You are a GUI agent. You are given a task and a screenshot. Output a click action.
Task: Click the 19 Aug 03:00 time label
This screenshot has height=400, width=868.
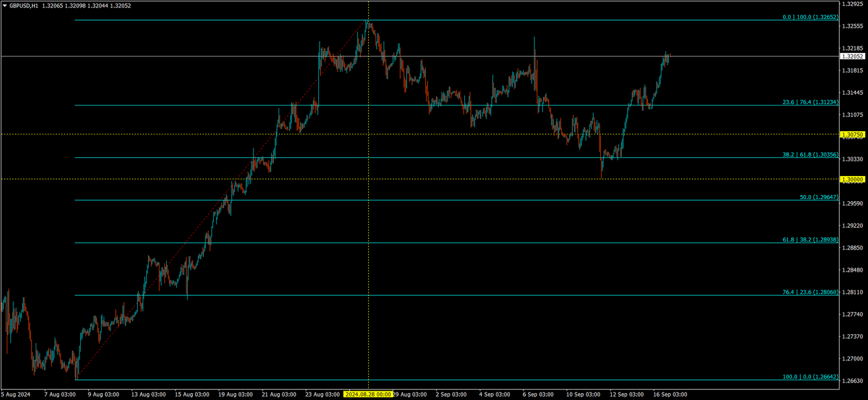(x=236, y=395)
